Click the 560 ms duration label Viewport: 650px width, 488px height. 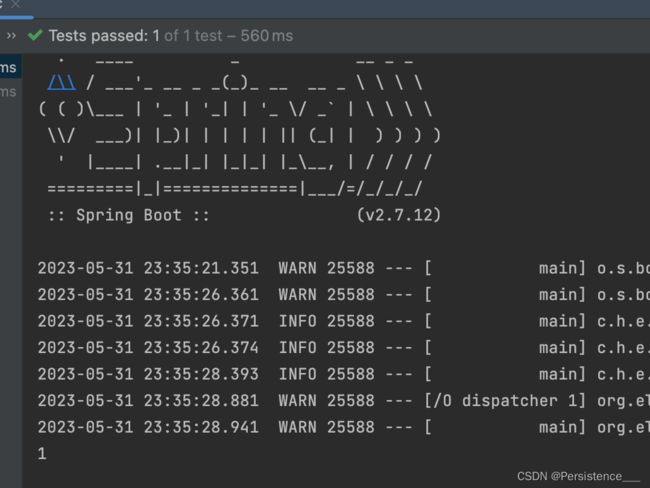pyautogui.click(x=267, y=36)
